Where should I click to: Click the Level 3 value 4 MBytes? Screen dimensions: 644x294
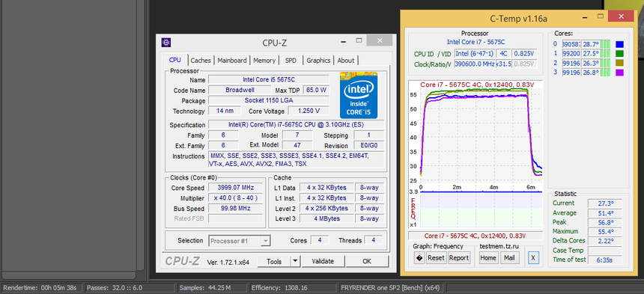tap(326, 218)
